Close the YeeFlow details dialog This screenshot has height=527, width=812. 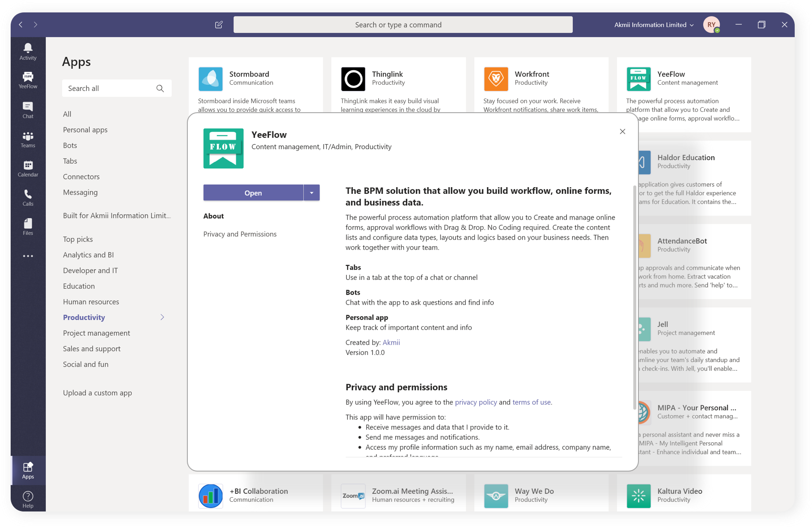(x=622, y=131)
